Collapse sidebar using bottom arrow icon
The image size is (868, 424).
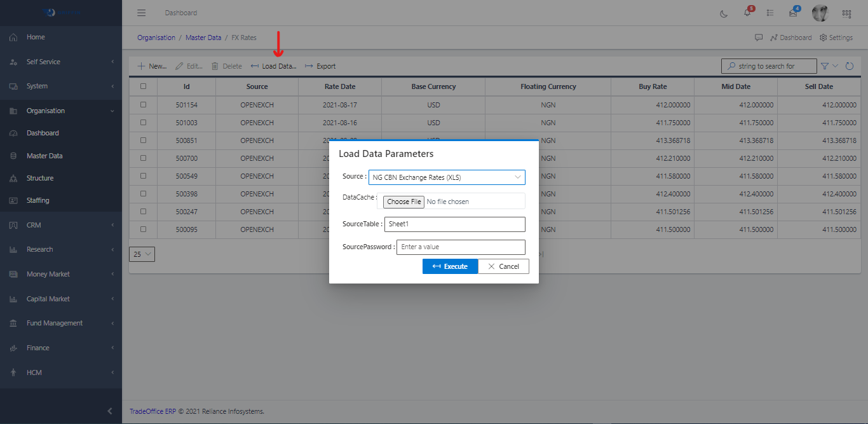(x=109, y=411)
